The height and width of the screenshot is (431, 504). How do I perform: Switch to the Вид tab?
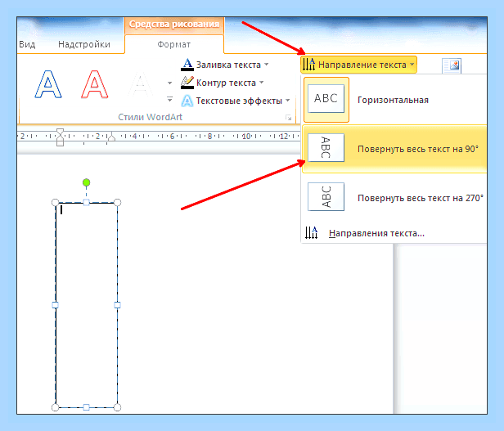point(27,44)
